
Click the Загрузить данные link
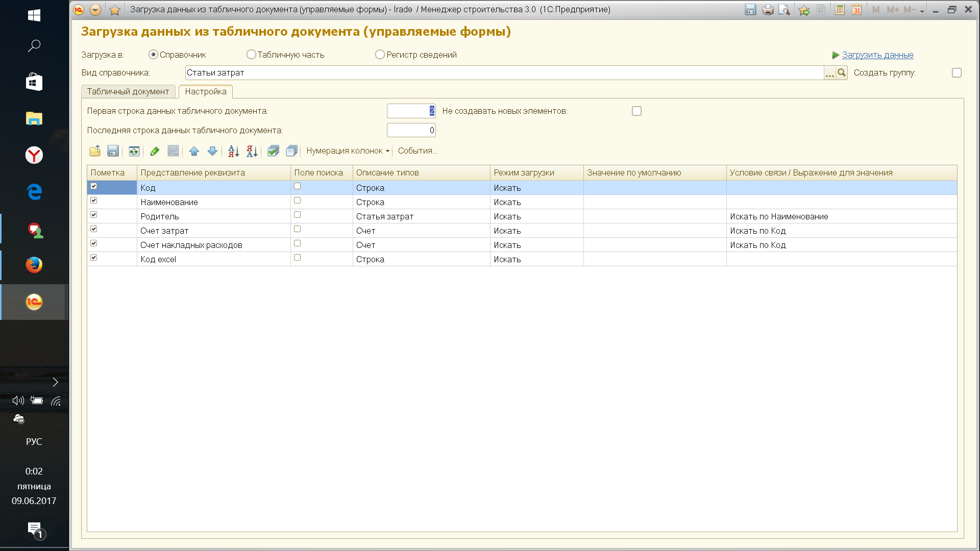click(877, 55)
